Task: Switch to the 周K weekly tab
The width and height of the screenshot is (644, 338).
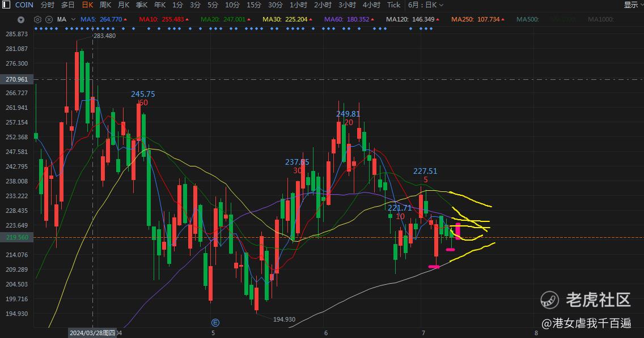Action: coord(105,5)
